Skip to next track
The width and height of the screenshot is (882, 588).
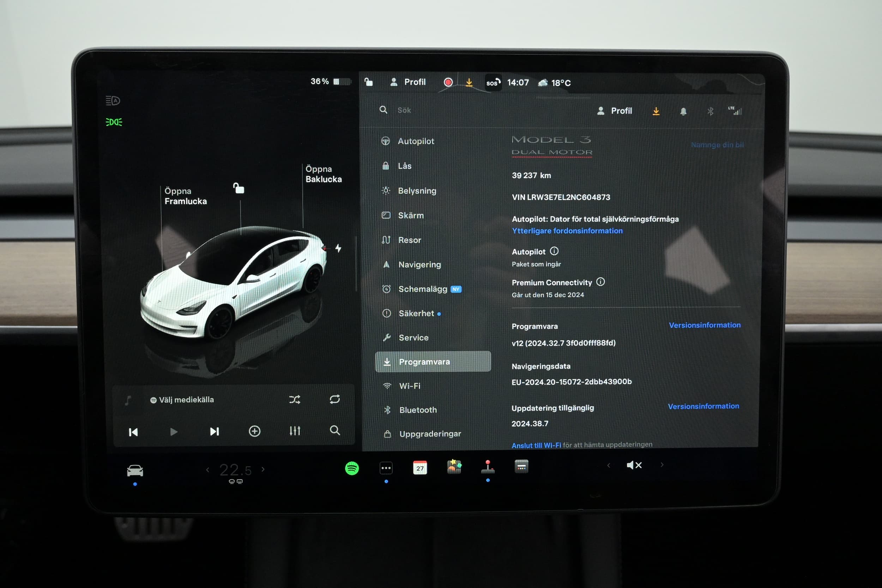click(x=214, y=431)
